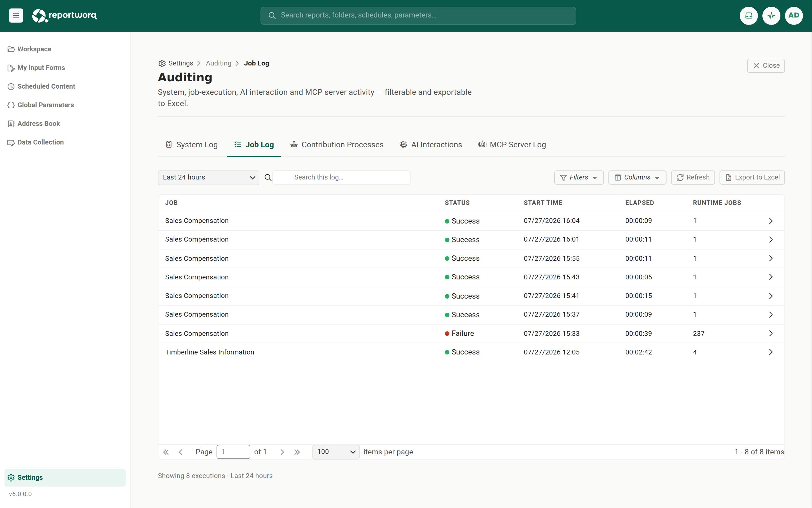Click the 237 runtime jobs value
Image resolution: width=812 pixels, height=508 pixels.
699,334
